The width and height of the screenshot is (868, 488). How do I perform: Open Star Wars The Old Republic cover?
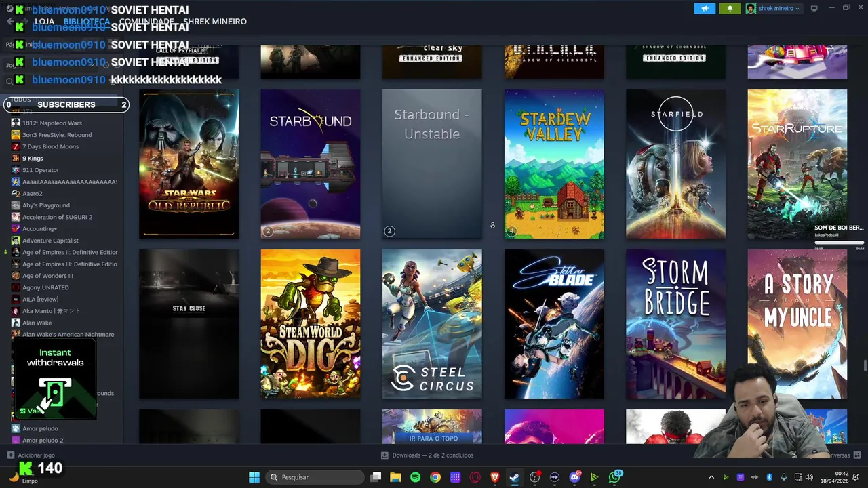(x=189, y=164)
